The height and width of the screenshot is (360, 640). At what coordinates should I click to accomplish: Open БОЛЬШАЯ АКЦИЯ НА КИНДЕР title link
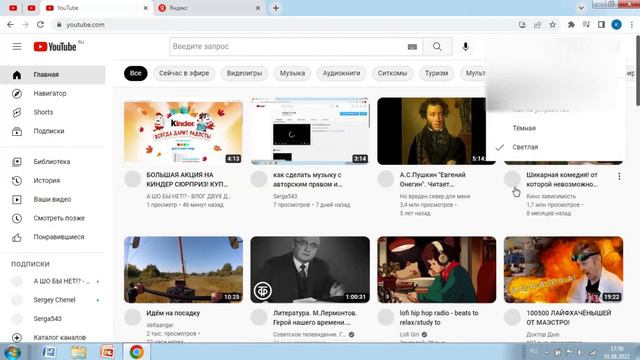coord(187,180)
